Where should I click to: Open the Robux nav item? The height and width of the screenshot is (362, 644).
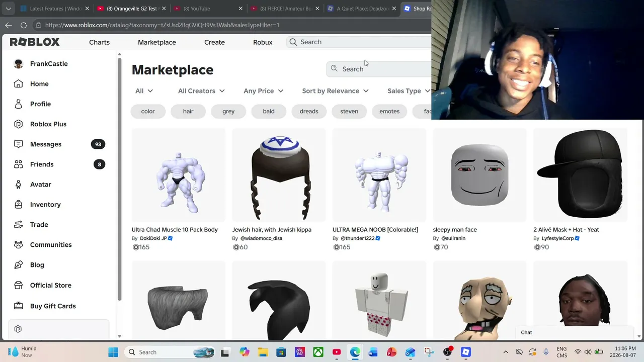pyautogui.click(x=263, y=42)
